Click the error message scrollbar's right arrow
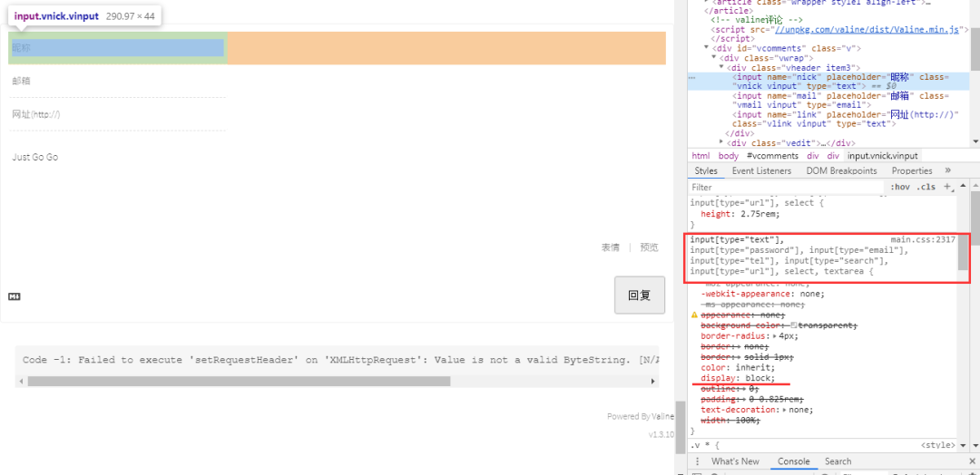The image size is (980, 475). tap(653, 382)
